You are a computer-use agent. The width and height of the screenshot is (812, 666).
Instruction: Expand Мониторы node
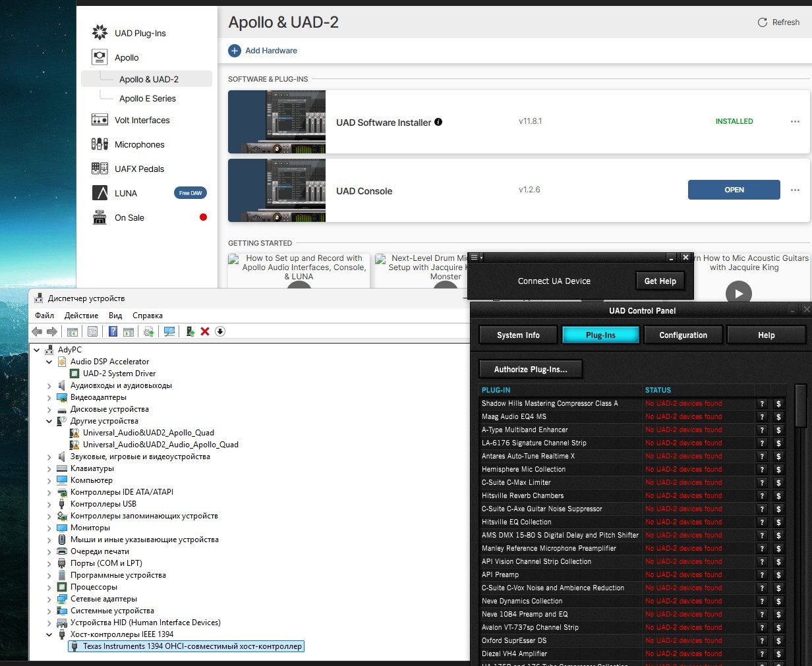tap(49, 528)
